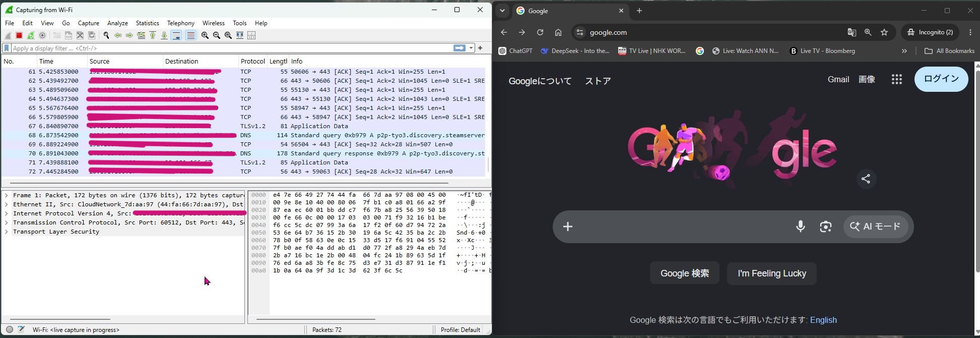Click the Reset layout toolbar icon
980x338 pixels.
251,35
